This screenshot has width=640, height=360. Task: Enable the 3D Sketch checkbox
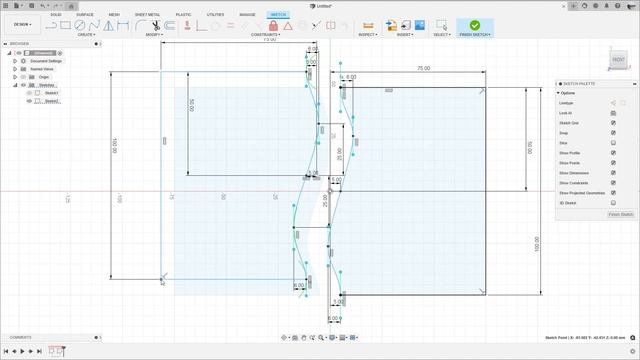[613, 203]
